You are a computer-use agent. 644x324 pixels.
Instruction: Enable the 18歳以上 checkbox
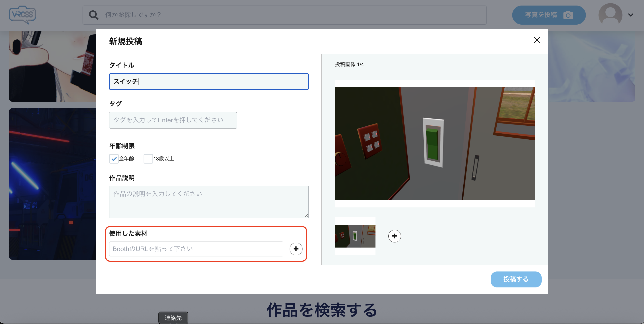(x=148, y=158)
